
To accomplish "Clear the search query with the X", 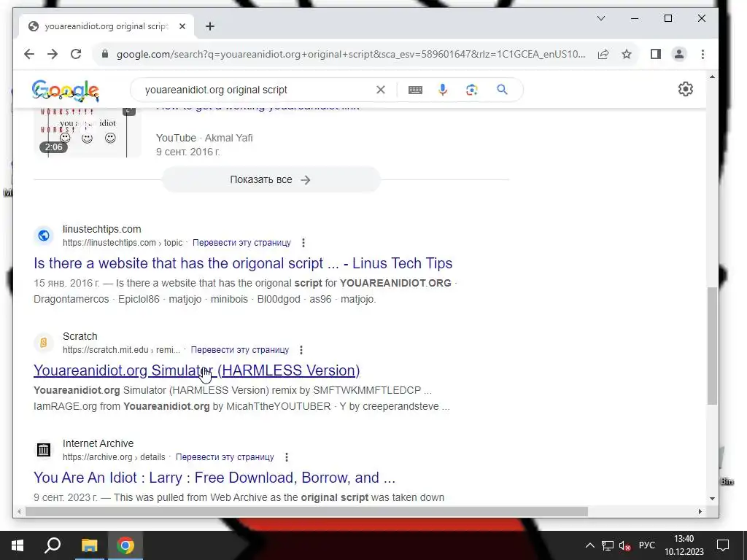I will [381, 90].
